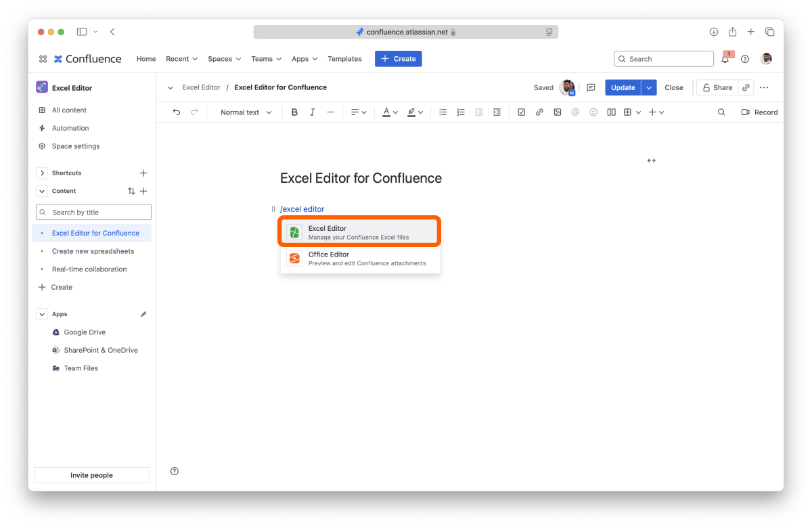
Task: Open the insert elements plus dropdown
Action: [656, 112]
